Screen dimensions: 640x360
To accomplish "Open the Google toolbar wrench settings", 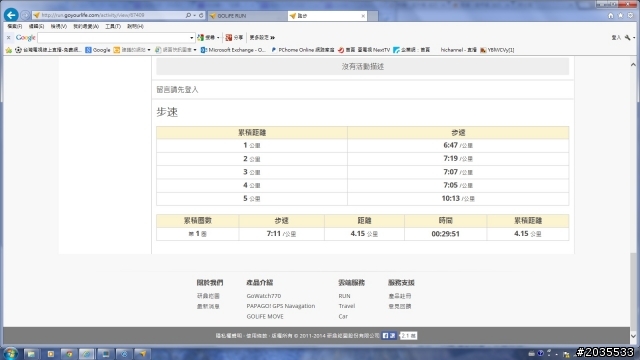I will coord(627,38).
